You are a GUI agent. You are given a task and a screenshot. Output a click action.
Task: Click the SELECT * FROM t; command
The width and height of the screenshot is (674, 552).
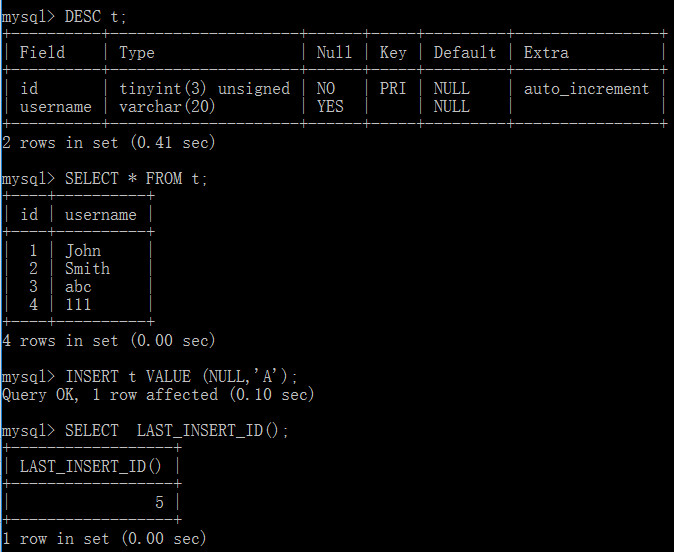136,178
